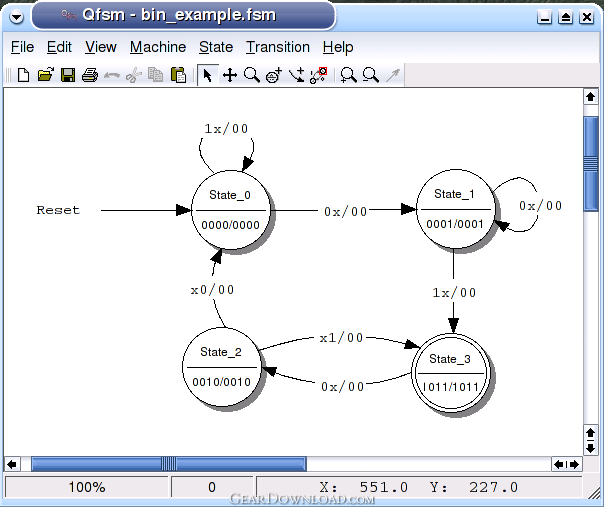Click the 0001/0001 code in State_1

point(455,224)
